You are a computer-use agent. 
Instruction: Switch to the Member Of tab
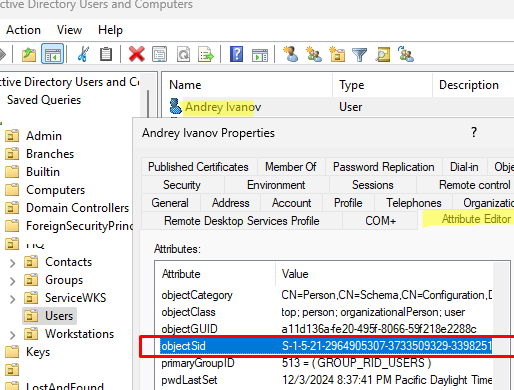click(291, 167)
